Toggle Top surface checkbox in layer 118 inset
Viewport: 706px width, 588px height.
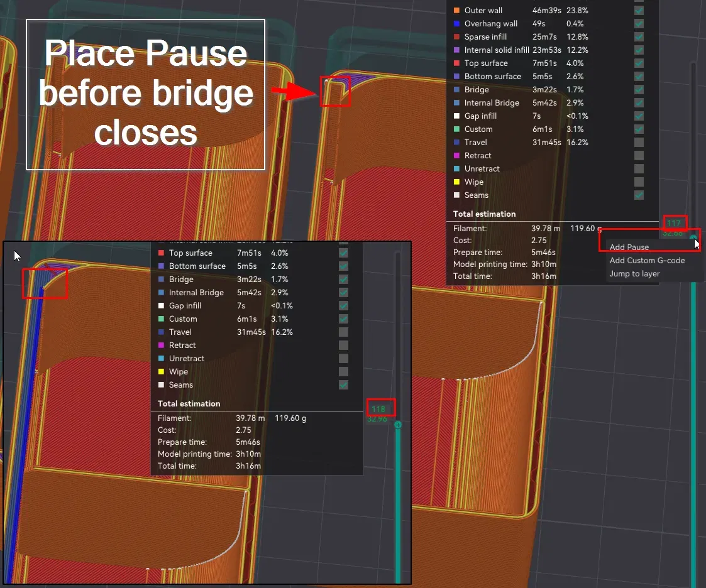(x=343, y=253)
